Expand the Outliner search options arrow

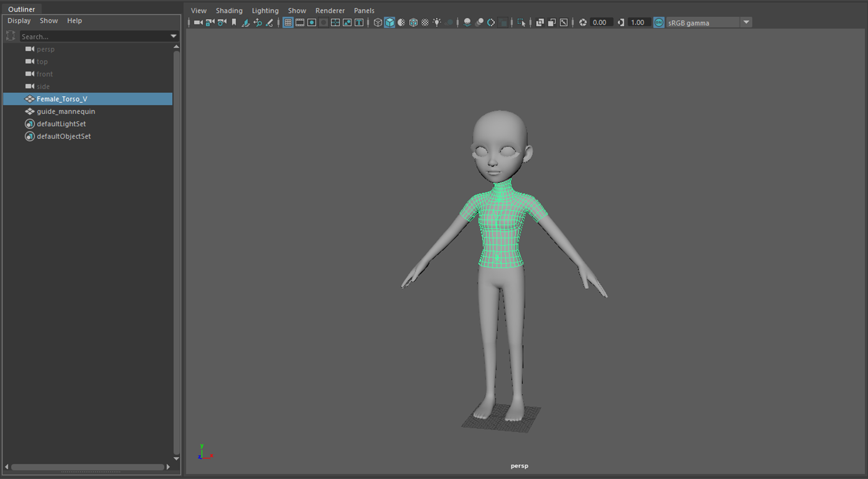[174, 36]
